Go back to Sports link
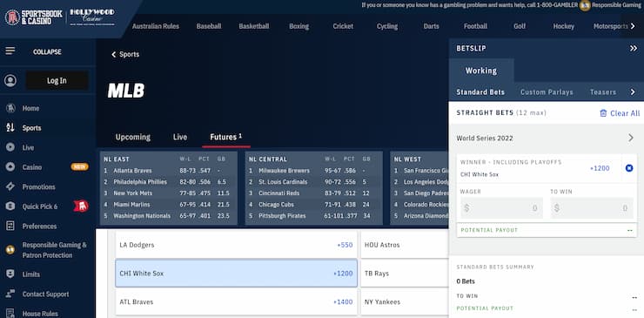644x318 pixels. pos(125,54)
